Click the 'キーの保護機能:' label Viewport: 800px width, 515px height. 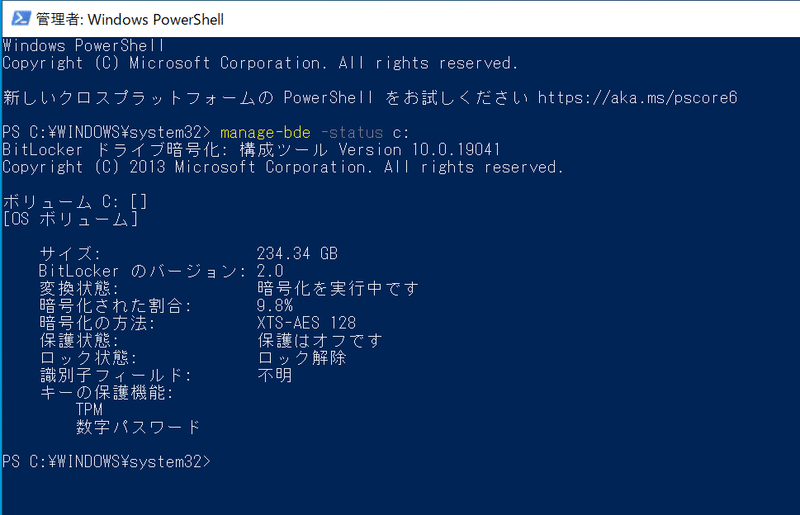[x=107, y=393]
